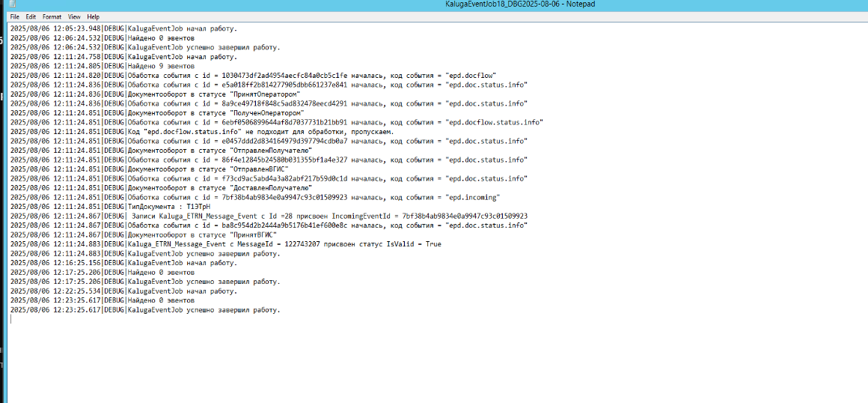Click the text "не подходит для обработки, пропускаем."

pos(320,131)
